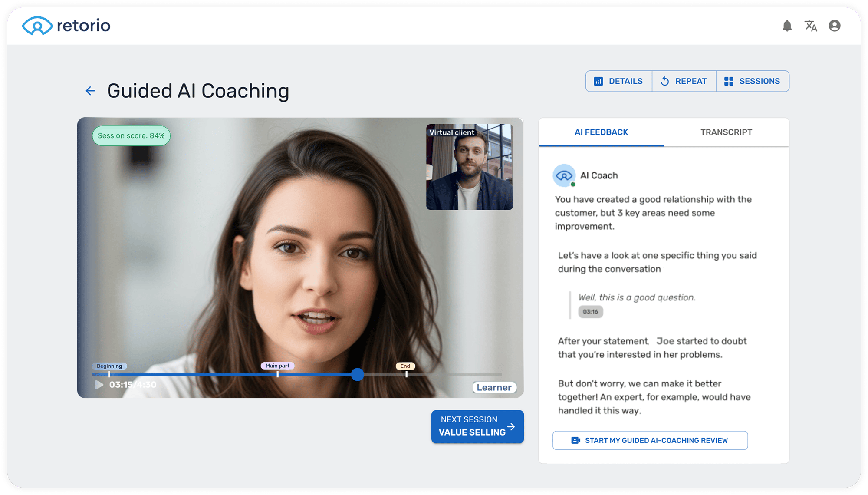The width and height of the screenshot is (868, 495).
Task: Open the user account profile icon
Action: pos(834,26)
